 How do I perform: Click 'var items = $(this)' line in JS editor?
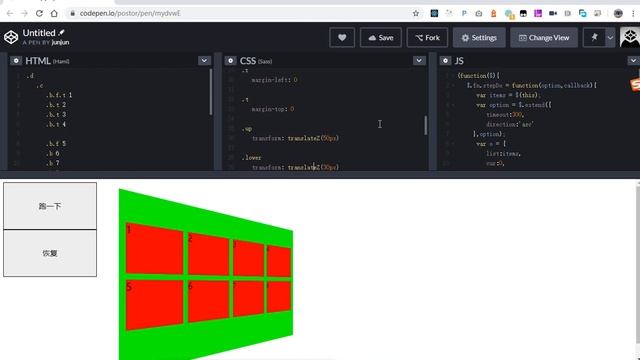[x=508, y=95]
